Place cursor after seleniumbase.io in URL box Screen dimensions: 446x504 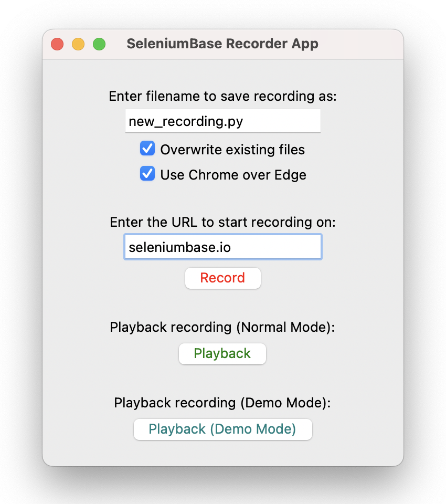(x=232, y=247)
